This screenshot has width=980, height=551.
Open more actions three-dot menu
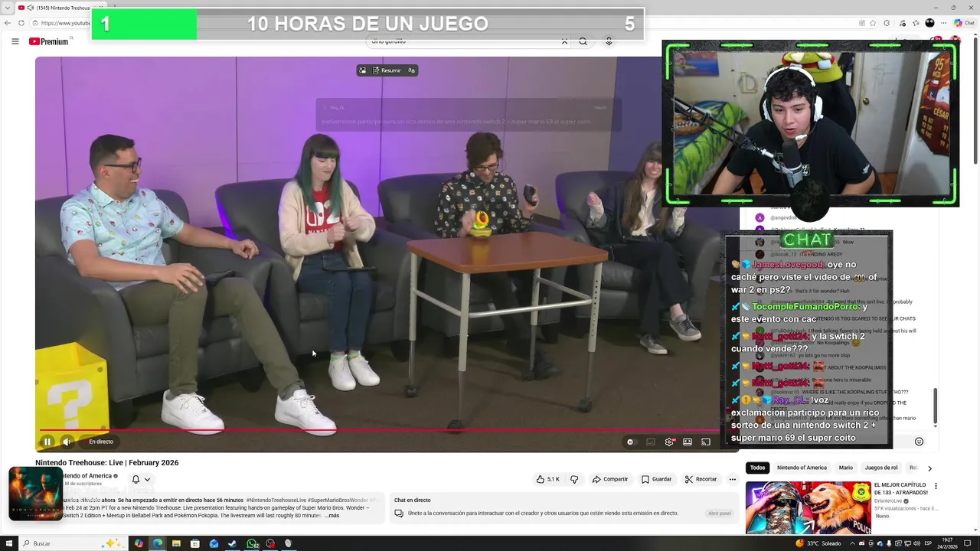732,479
